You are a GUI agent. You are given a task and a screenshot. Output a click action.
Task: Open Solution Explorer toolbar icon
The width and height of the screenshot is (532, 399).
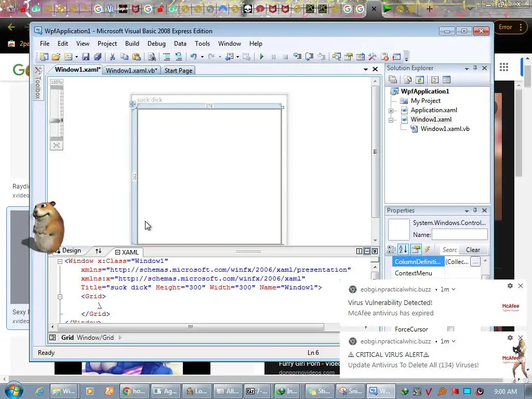tap(336, 57)
